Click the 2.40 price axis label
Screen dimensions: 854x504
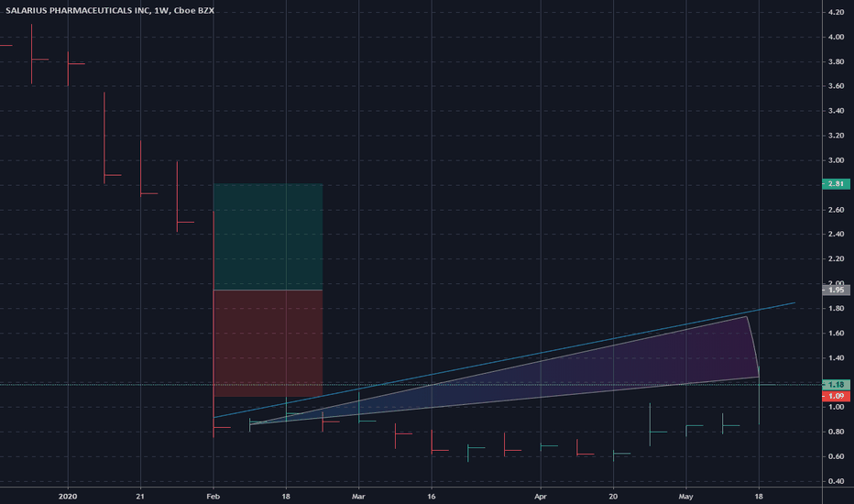[x=836, y=235]
